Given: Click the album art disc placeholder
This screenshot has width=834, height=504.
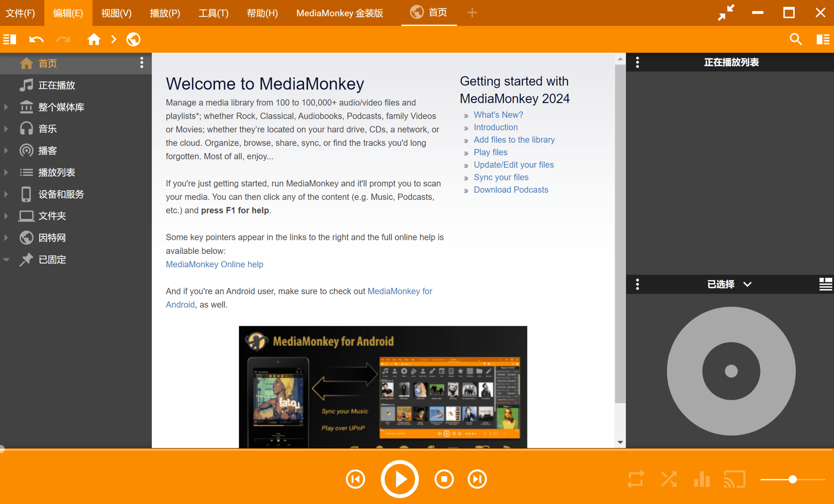Looking at the screenshot, I should pyautogui.click(x=731, y=371).
